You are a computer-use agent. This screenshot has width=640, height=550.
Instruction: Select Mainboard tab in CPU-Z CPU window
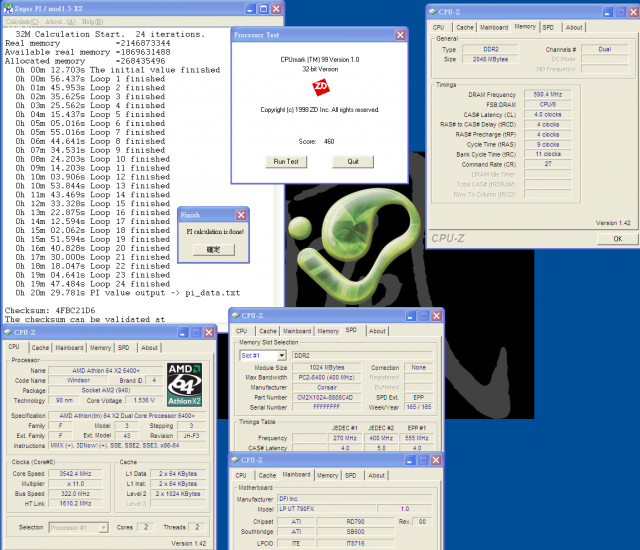click(69, 348)
